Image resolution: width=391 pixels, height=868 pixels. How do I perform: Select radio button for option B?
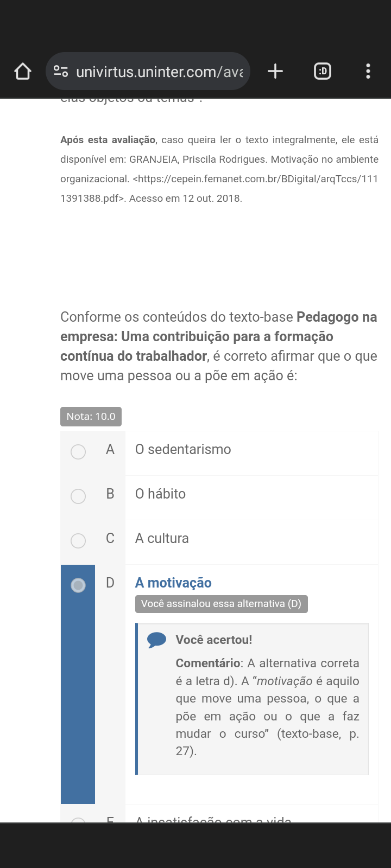pos(78,496)
